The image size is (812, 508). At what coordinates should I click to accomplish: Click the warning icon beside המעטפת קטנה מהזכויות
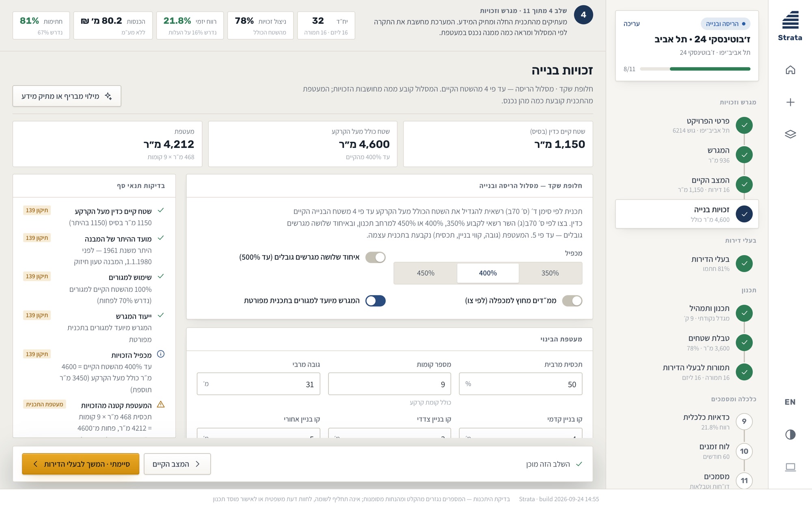[x=161, y=404]
